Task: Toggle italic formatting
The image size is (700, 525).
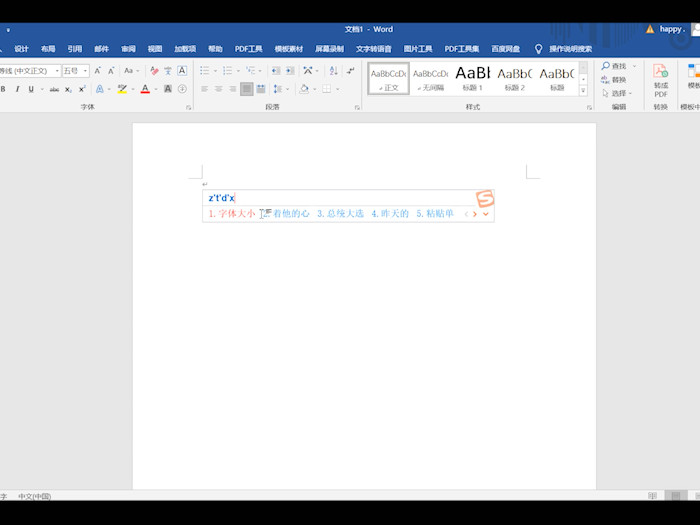Action: 17,89
